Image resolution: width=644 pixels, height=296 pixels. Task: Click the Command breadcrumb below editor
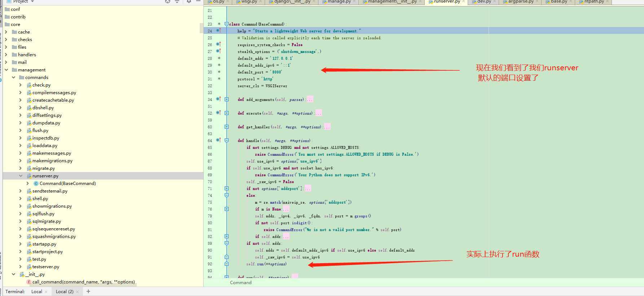pyautogui.click(x=241, y=283)
